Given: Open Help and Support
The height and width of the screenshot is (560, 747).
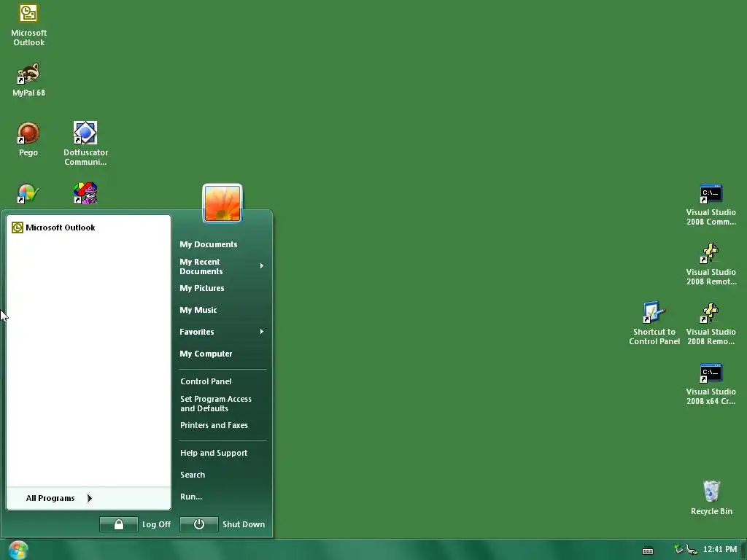Looking at the screenshot, I should coord(214,453).
